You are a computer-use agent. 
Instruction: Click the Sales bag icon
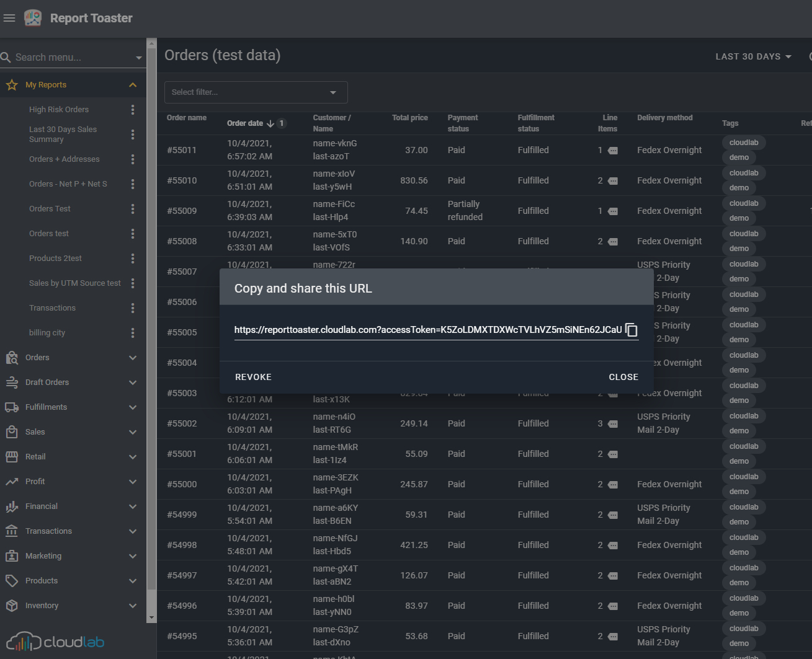pos(12,432)
